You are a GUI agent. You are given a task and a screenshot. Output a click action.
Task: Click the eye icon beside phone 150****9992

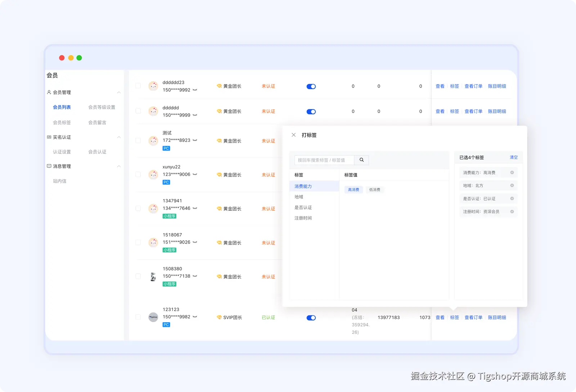[x=195, y=90]
